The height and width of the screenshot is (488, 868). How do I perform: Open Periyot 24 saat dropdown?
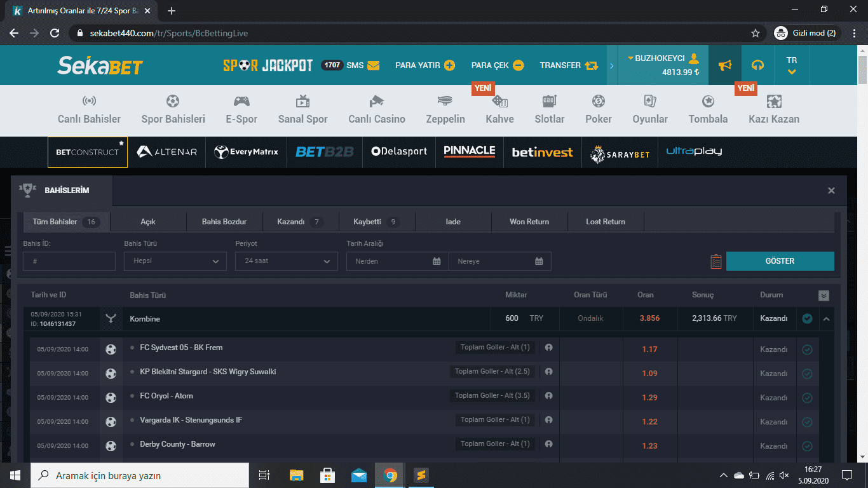pyautogui.click(x=287, y=261)
